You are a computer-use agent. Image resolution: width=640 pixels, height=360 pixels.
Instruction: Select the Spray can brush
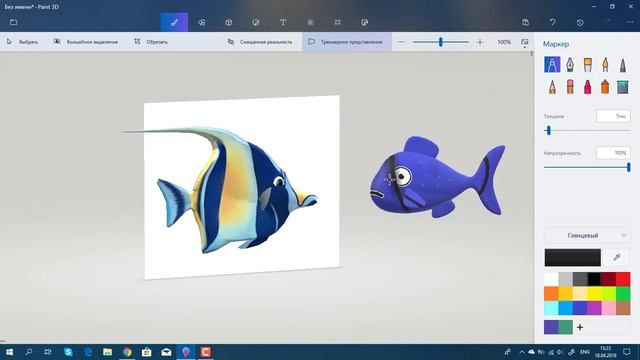[605, 87]
